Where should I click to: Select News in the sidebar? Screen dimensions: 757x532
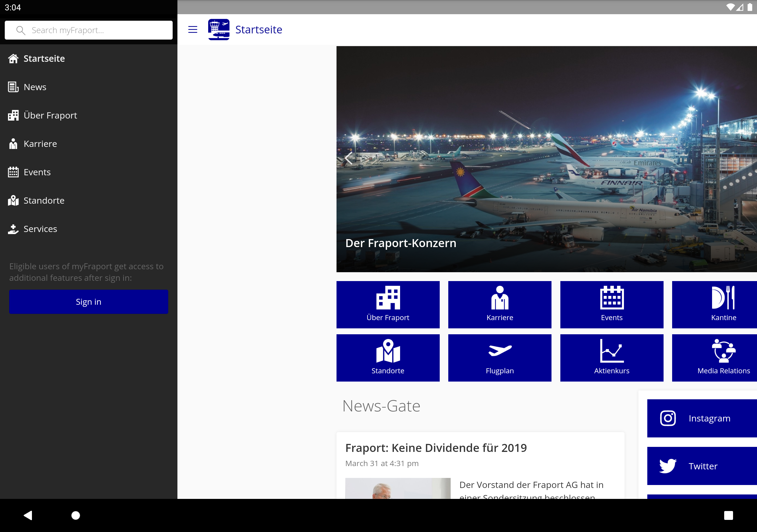(x=35, y=87)
